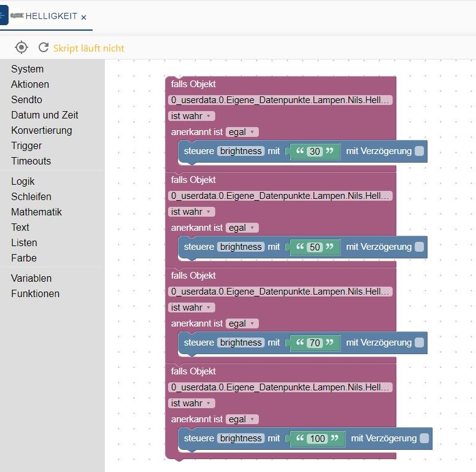Click 'brightness' field in the 30 block
Screen dimensions: 476x472
tap(240, 151)
